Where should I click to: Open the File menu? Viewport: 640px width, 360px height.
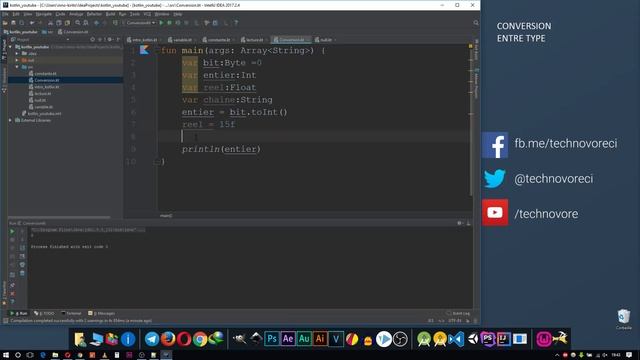pyautogui.click(x=5, y=14)
